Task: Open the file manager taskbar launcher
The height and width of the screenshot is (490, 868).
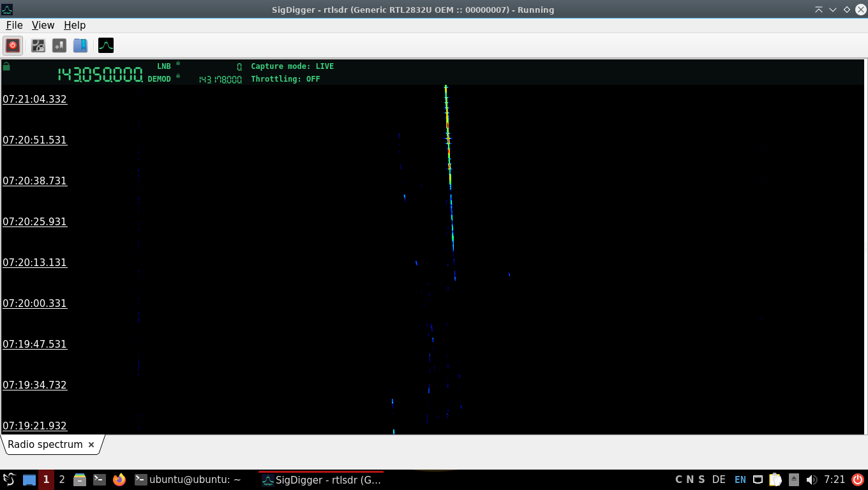Action: pyautogui.click(x=80, y=480)
